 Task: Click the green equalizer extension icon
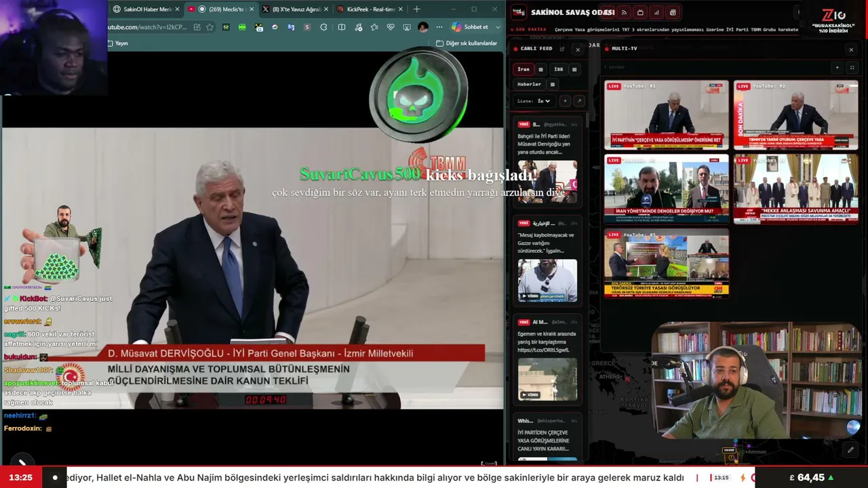(x=226, y=27)
